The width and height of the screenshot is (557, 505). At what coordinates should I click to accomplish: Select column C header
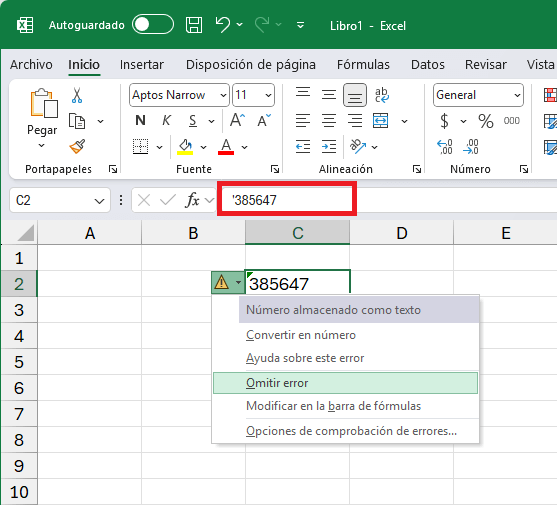pos(297,233)
